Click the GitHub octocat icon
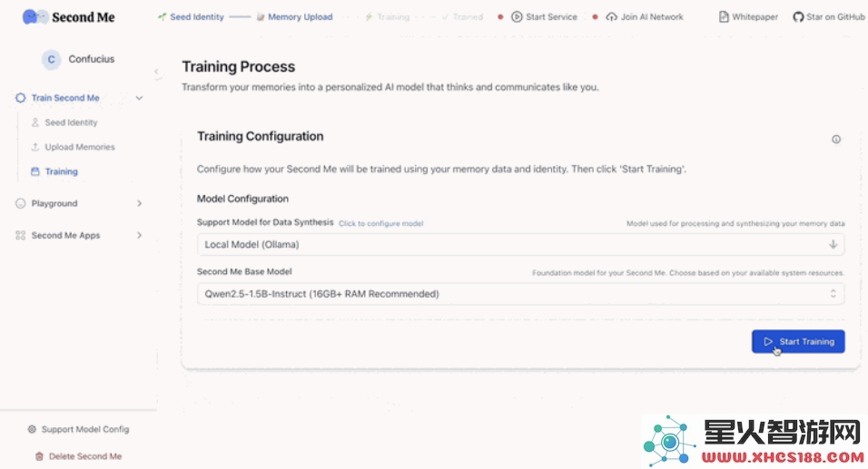Screen dimensions: 868x469 coord(798,17)
